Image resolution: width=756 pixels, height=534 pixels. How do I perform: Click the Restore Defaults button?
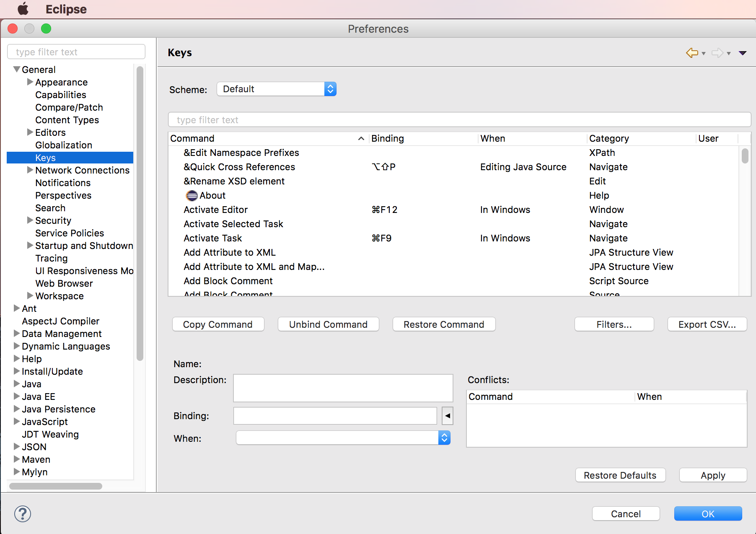620,475
